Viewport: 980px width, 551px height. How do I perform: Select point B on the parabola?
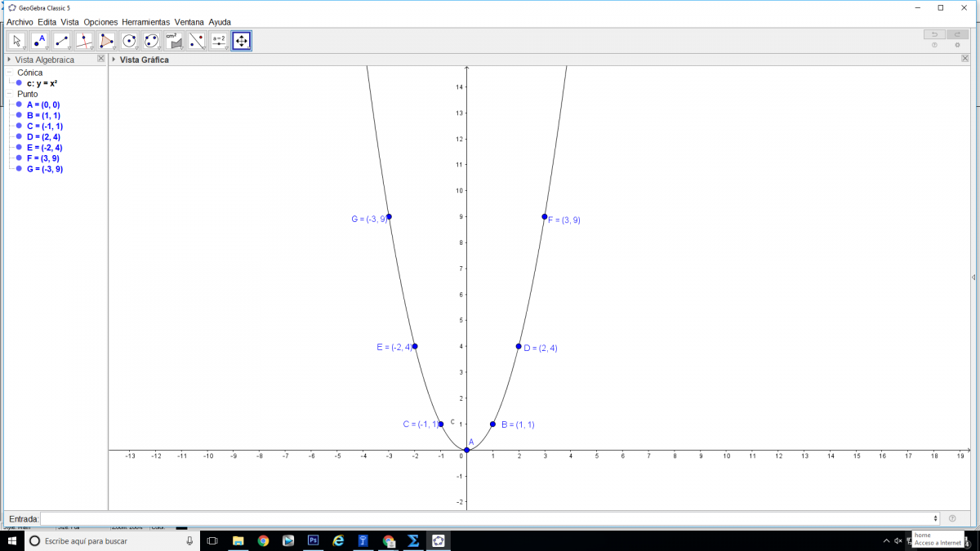492,424
